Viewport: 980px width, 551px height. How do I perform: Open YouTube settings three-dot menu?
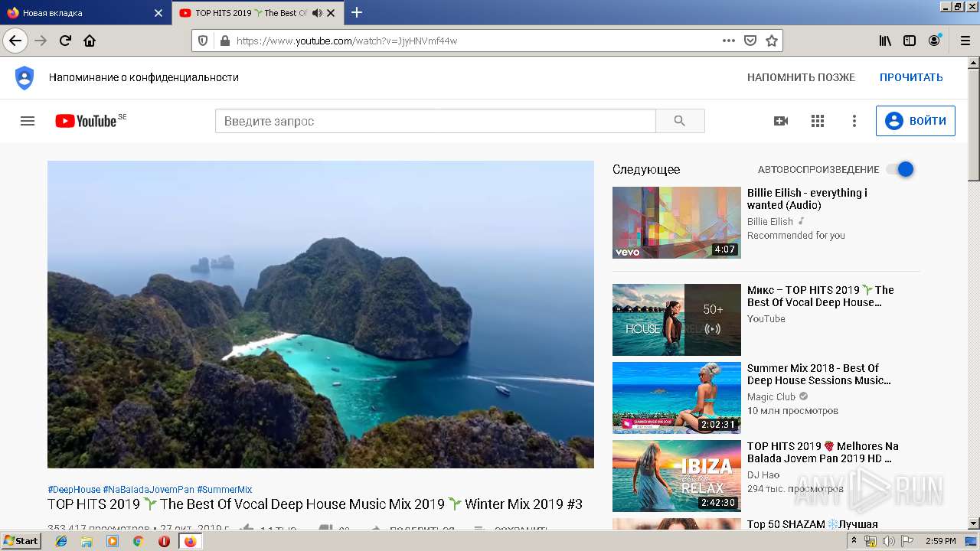tap(854, 121)
